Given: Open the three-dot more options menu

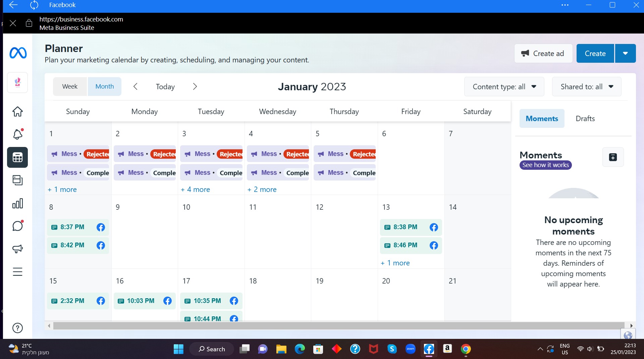Looking at the screenshot, I should pos(565,5).
